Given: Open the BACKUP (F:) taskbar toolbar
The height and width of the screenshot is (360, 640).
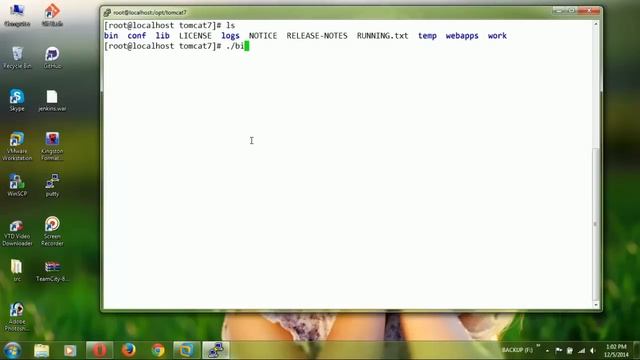Looking at the screenshot, I should [517, 350].
